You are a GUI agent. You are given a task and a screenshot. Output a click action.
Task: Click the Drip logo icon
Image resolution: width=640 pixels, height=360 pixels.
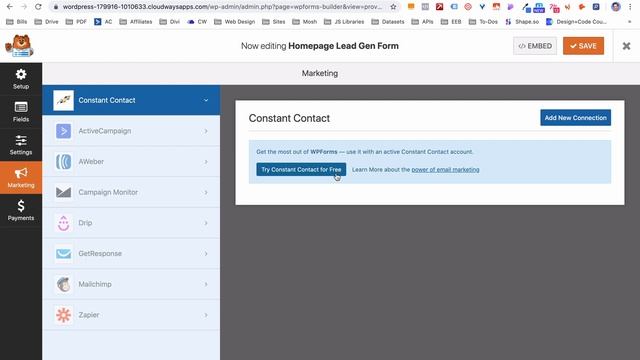(x=63, y=223)
